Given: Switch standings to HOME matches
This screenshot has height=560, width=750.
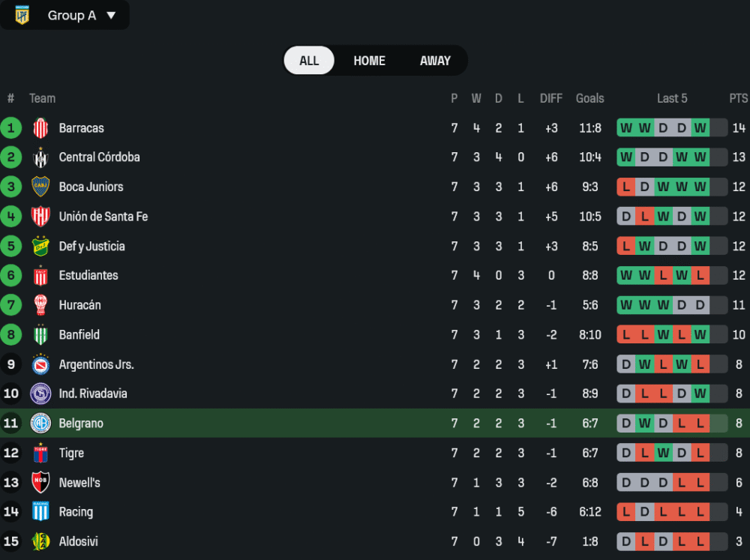Looking at the screenshot, I should (x=369, y=61).
